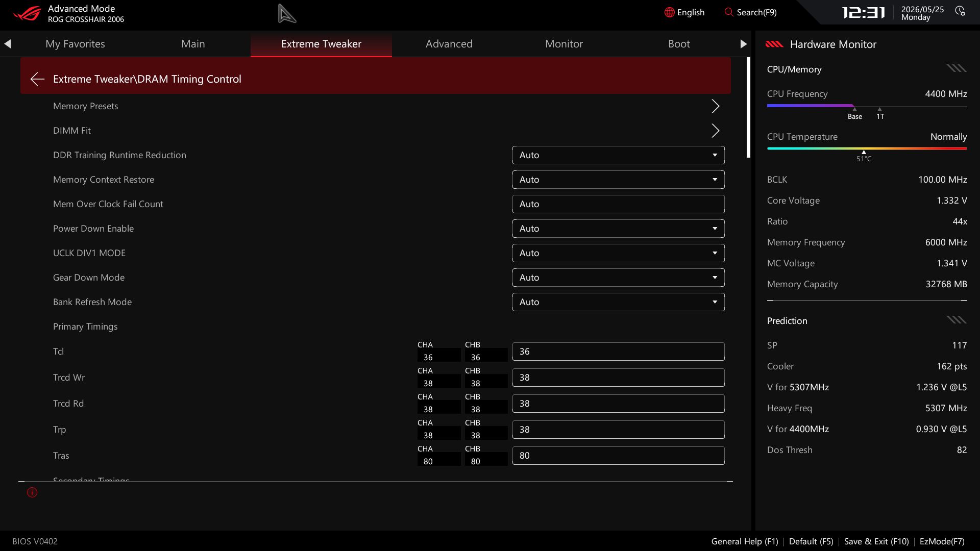
Task: Click the 2026/05/25 date text
Action: tap(922, 9)
